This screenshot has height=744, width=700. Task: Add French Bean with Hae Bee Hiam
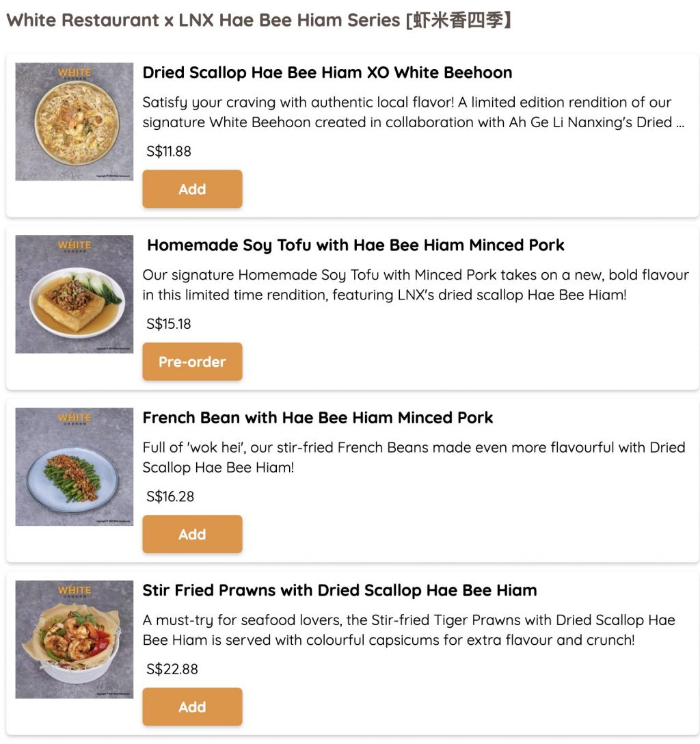click(x=192, y=534)
